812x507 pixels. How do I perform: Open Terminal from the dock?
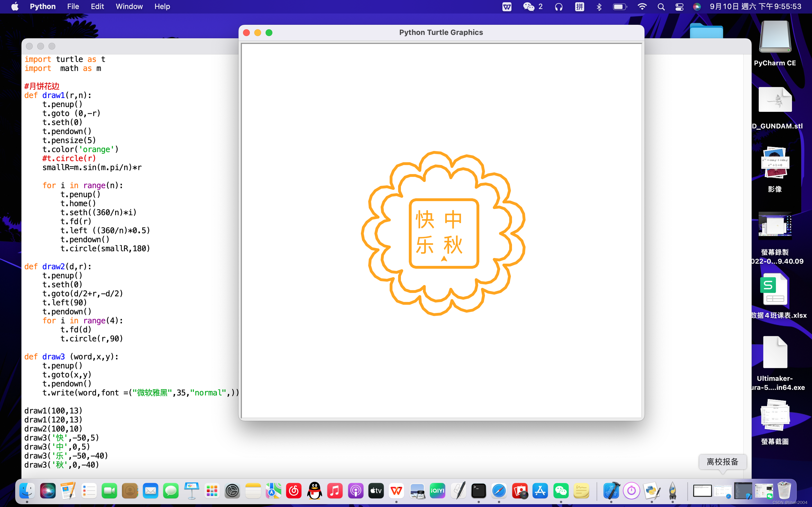coord(478,491)
